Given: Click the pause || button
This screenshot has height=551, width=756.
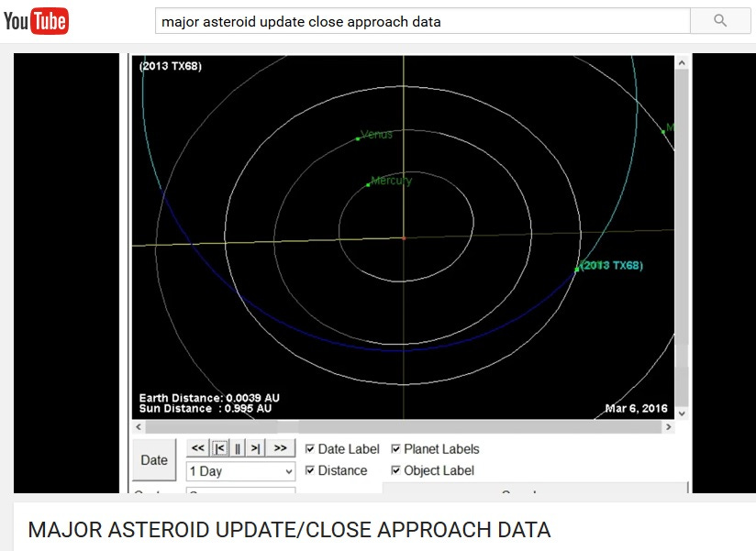Looking at the screenshot, I should tap(238, 448).
